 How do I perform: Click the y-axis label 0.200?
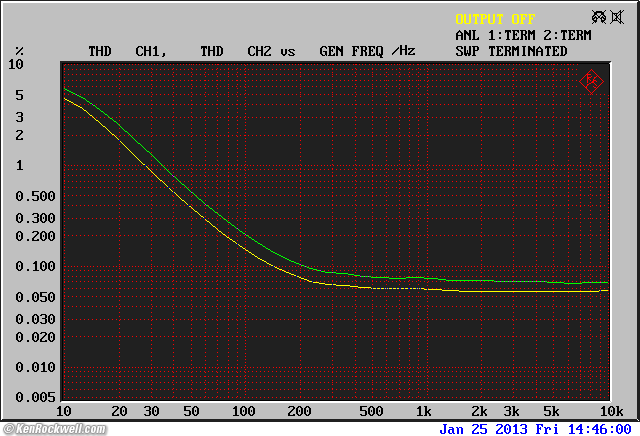point(35,236)
